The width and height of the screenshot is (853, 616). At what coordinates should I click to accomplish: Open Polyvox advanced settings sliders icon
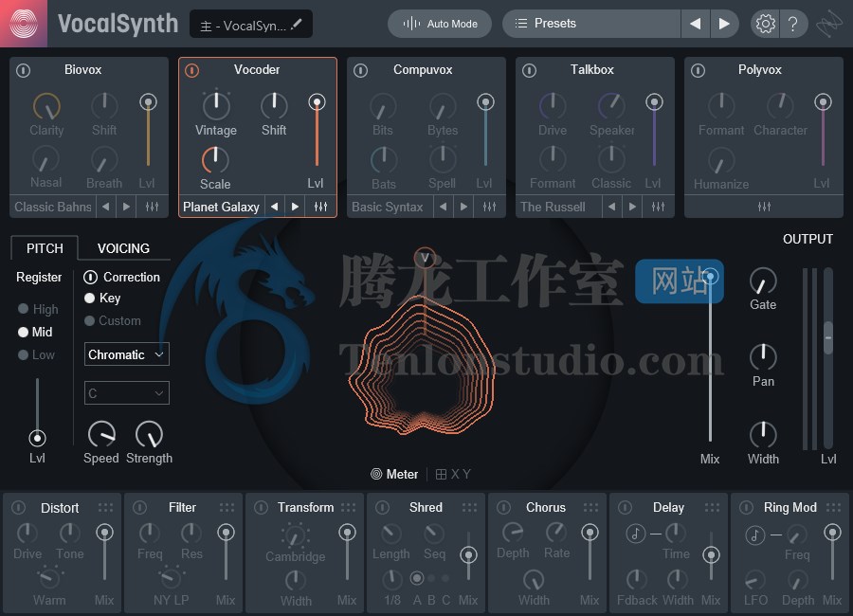[764, 207]
